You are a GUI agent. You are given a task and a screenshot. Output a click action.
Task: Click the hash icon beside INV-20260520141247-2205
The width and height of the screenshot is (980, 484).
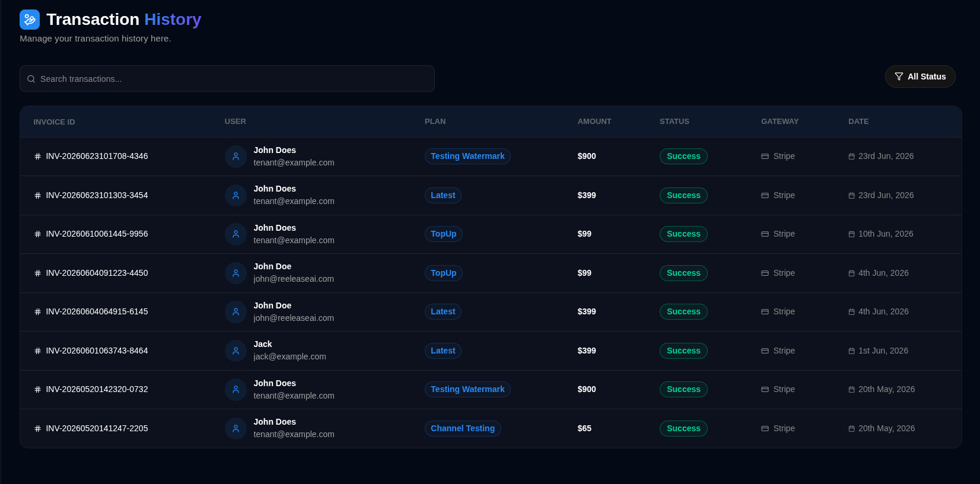(x=37, y=428)
